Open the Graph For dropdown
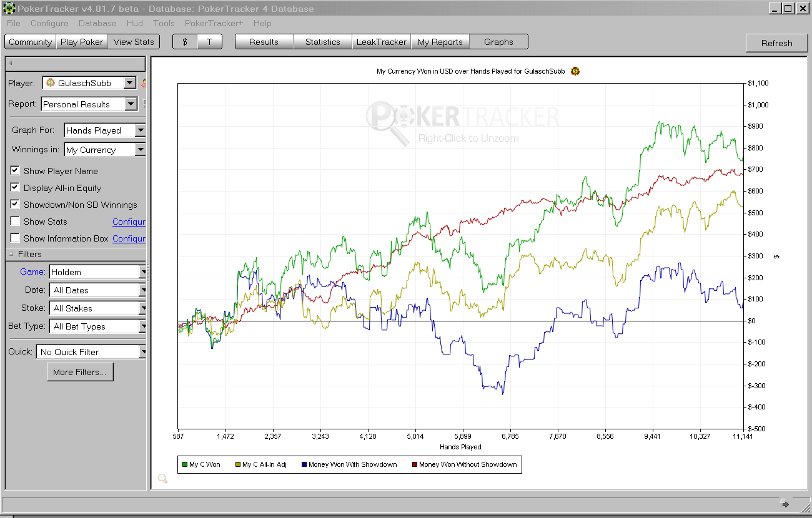This screenshot has height=518, width=812. (140, 130)
